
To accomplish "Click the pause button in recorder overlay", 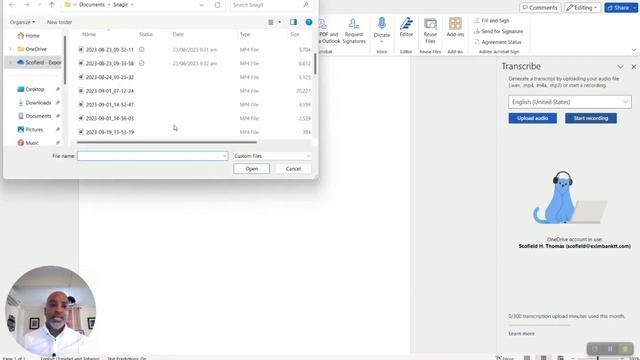I will coord(610,349).
